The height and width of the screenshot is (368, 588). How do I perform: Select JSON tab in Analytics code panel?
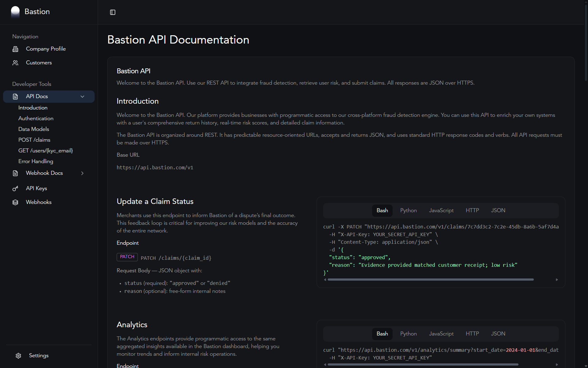498,334
